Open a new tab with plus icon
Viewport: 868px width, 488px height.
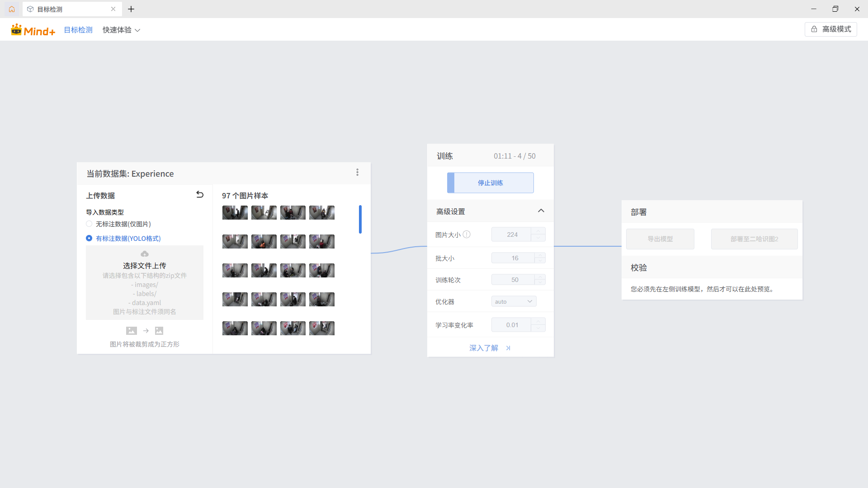pyautogui.click(x=131, y=9)
